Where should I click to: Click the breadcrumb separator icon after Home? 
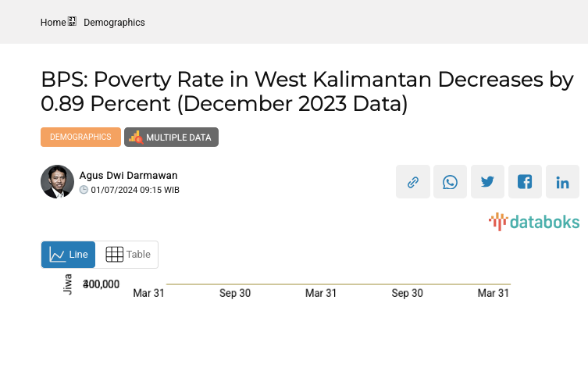(x=73, y=22)
